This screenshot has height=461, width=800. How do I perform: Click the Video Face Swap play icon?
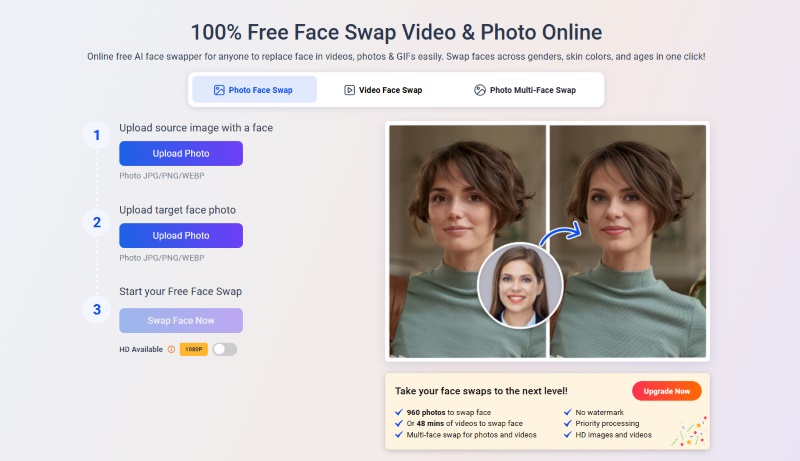point(349,90)
